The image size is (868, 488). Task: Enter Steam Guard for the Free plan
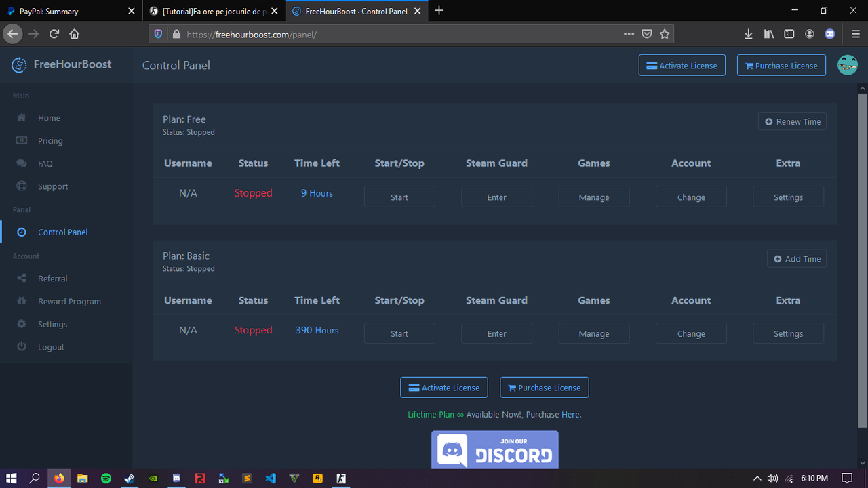[x=497, y=197]
